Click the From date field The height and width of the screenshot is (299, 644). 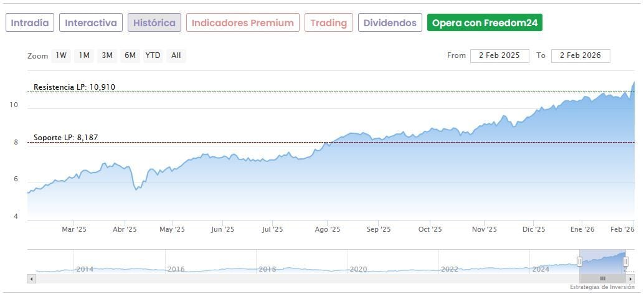tap(500, 55)
